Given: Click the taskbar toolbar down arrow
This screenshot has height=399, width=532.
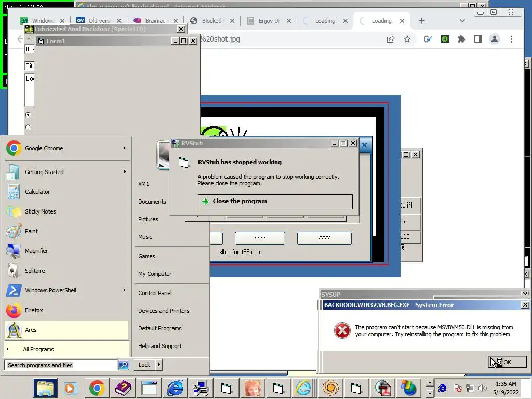Looking at the screenshot, I should coord(430,394).
